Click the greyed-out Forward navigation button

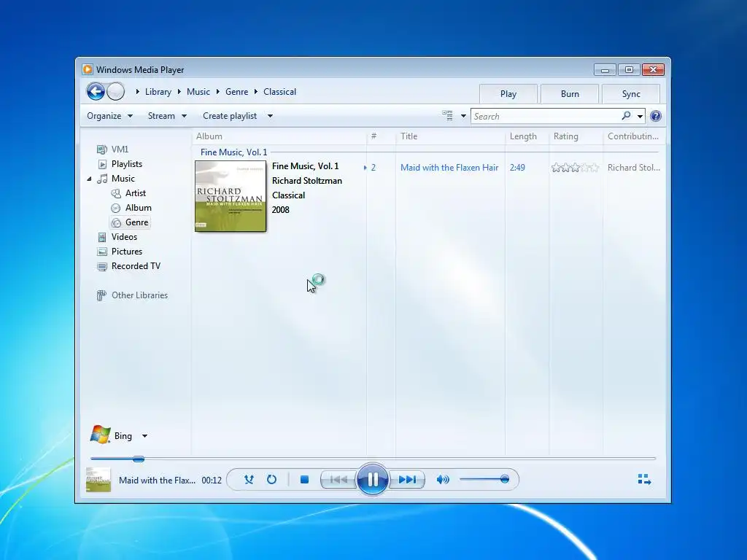[116, 91]
